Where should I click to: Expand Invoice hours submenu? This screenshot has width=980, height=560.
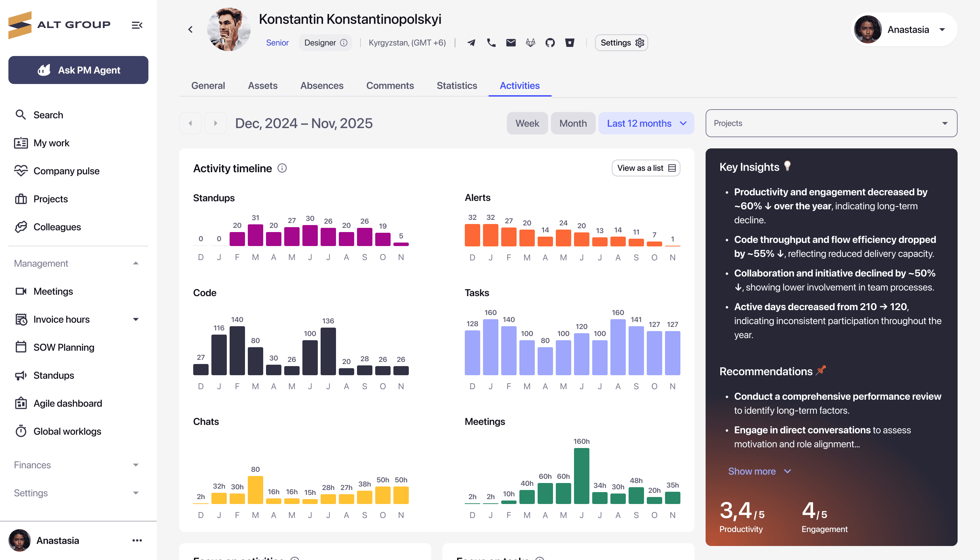135,319
